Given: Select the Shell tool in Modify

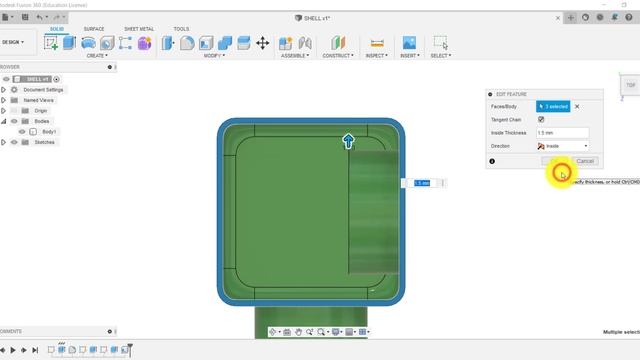Looking at the screenshot, I should [206, 43].
